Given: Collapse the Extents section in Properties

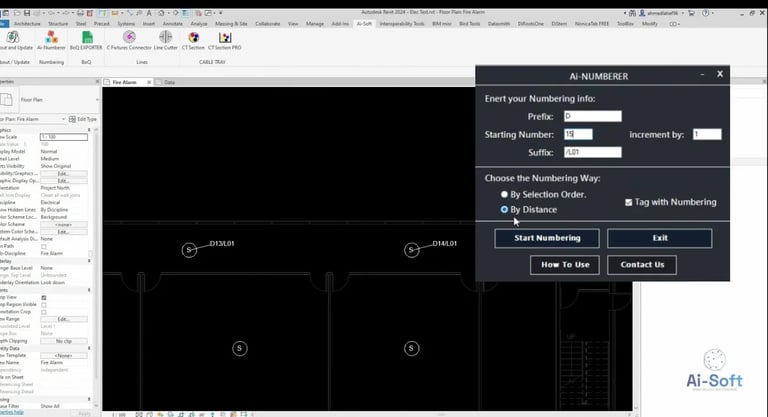Looking at the screenshot, I should click(89, 290).
